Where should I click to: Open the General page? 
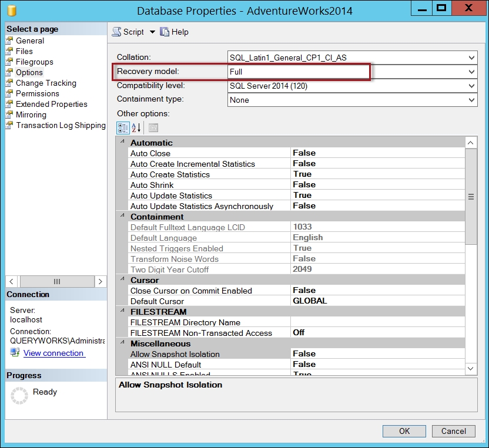tap(30, 41)
